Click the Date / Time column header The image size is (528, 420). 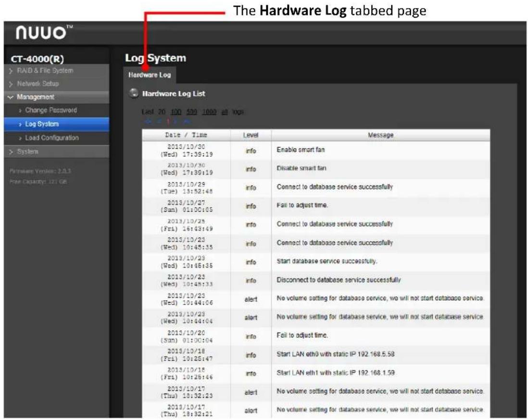click(x=186, y=135)
